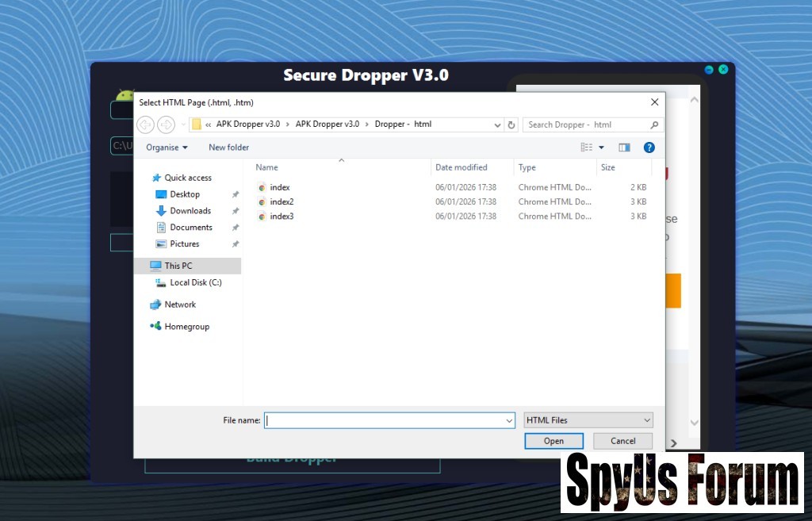Open Downloads in Quick access
Image resolution: width=812 pixels, height=521 pixels.
tap(190, 211)
